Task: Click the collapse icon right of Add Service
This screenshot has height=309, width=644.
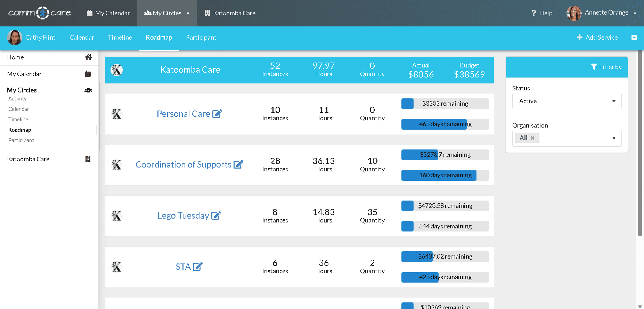Action: 634,38
